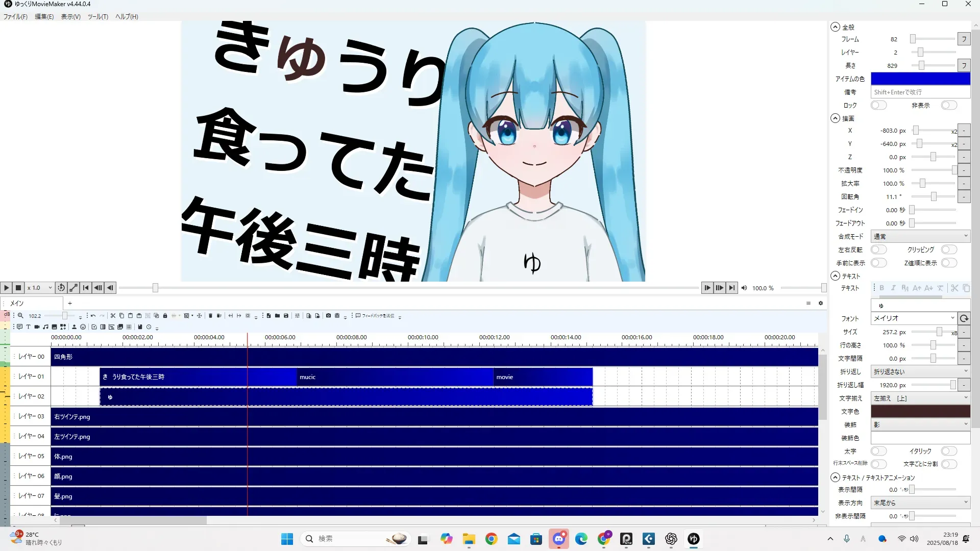Screen dimensions: 980x551
Task: Toggle the 左右反転 flip switch
Action: (x=878, y=249)
